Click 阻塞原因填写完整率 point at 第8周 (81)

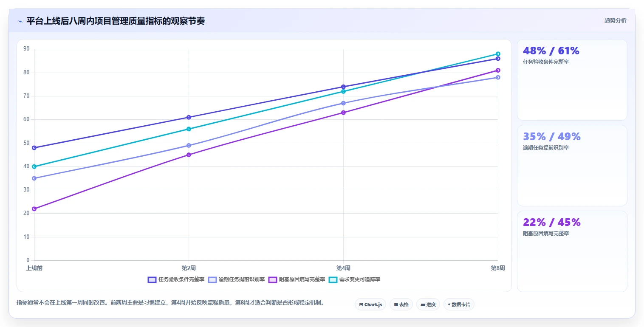(x=498, y=70)
